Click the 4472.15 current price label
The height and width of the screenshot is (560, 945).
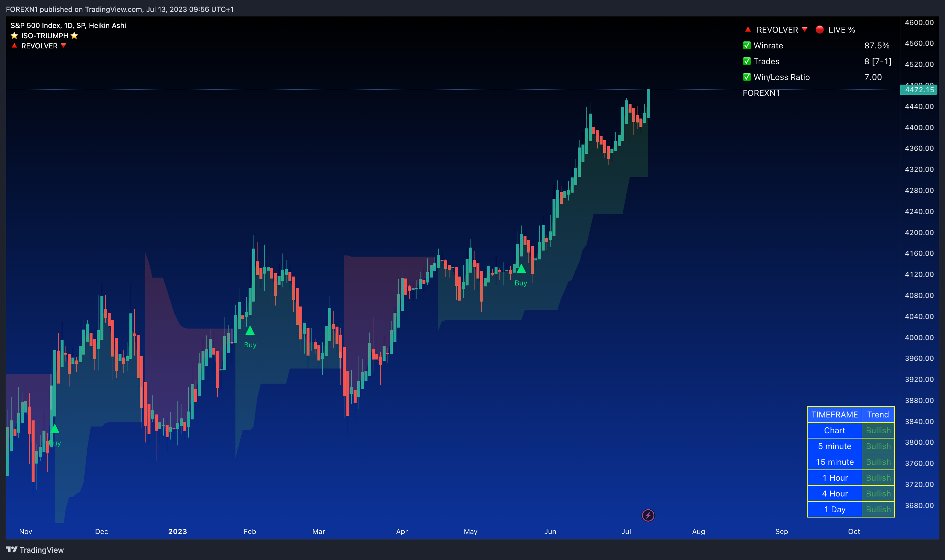(x=919, y=90)
